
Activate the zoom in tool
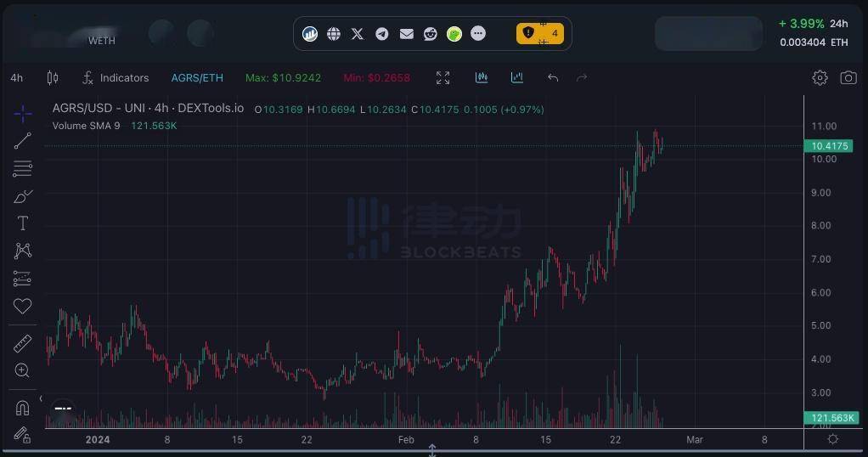point(23,370)
